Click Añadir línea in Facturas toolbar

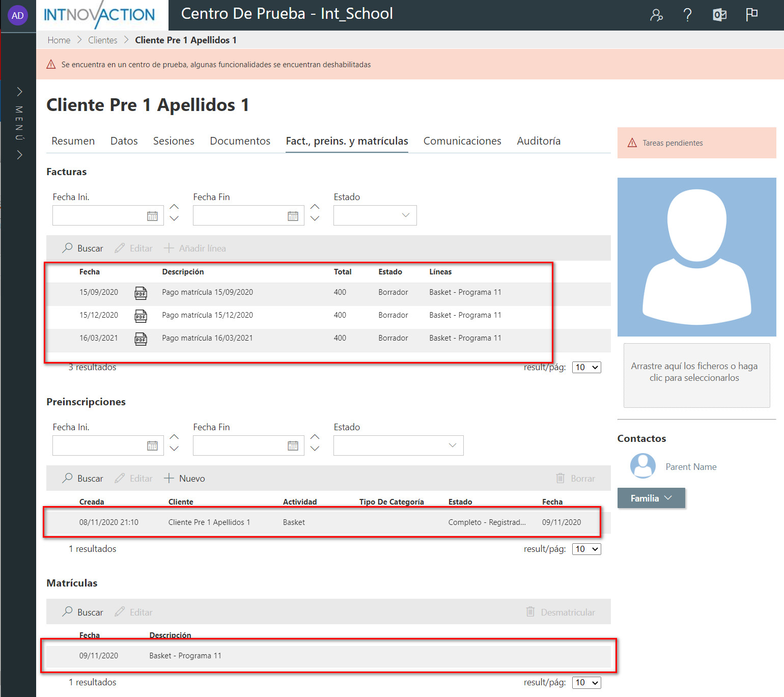tap(195, 248)
